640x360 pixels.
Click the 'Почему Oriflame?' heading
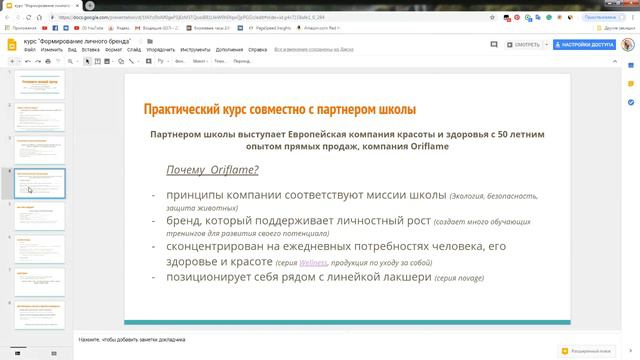(212, 170)
